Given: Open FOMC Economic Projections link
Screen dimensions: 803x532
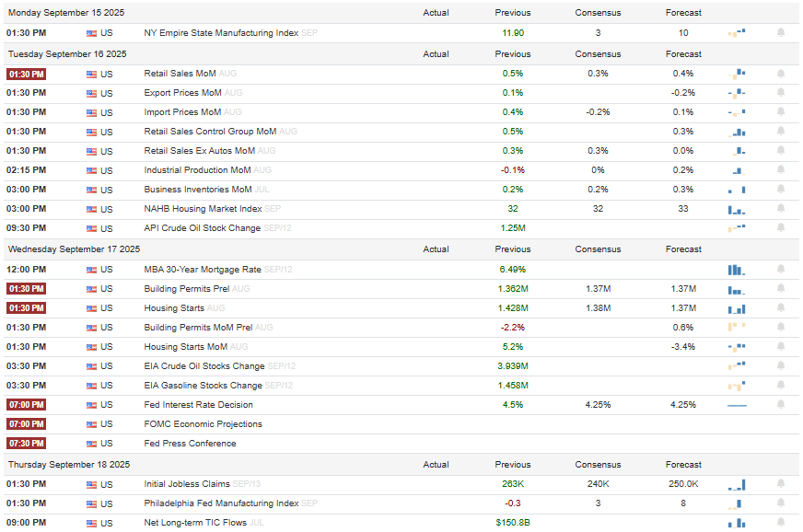Looking at the screenshot, I should point(203,424).
